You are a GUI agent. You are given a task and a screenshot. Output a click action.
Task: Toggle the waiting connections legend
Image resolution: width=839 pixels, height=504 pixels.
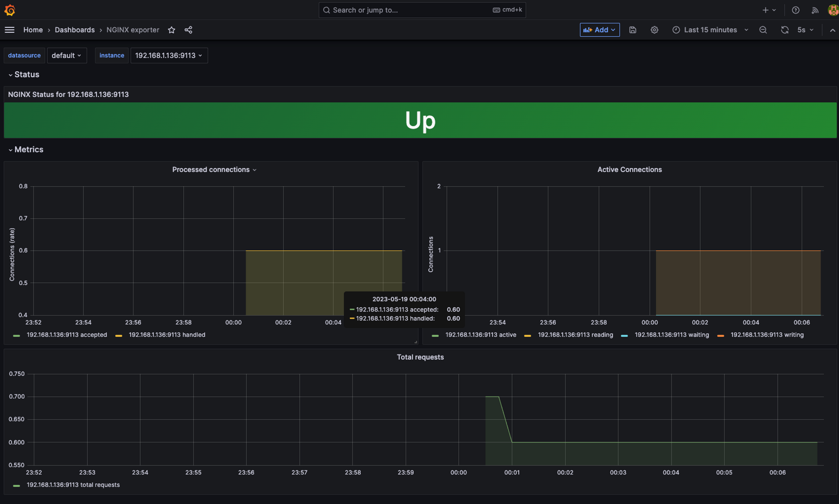tap(672, 335)
